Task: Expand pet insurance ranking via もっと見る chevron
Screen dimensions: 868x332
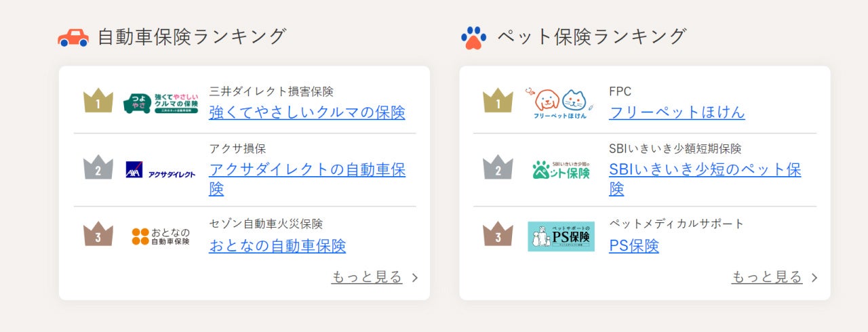Action: point(814,278)
